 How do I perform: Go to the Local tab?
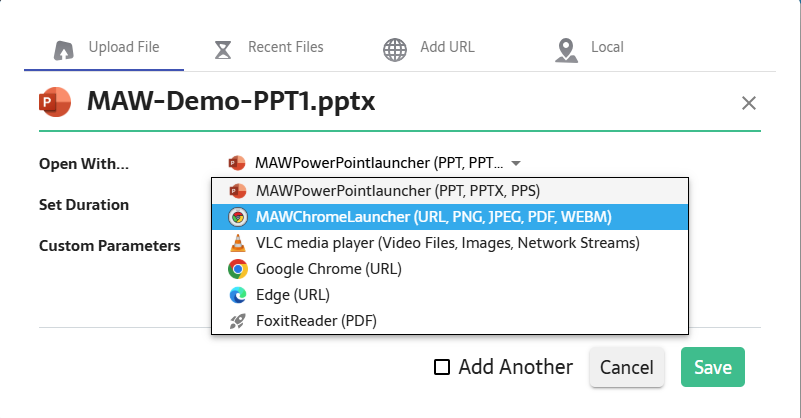[607, 47]
